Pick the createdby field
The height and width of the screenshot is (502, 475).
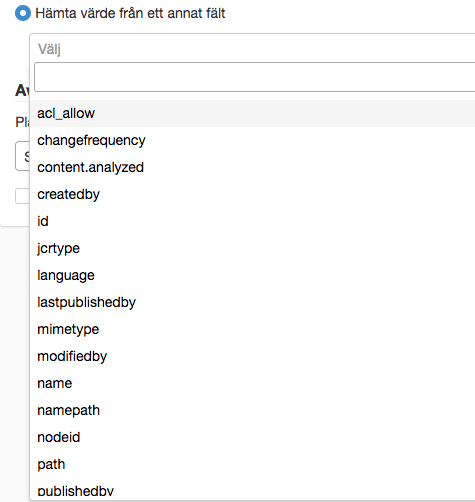coord(253,194)
